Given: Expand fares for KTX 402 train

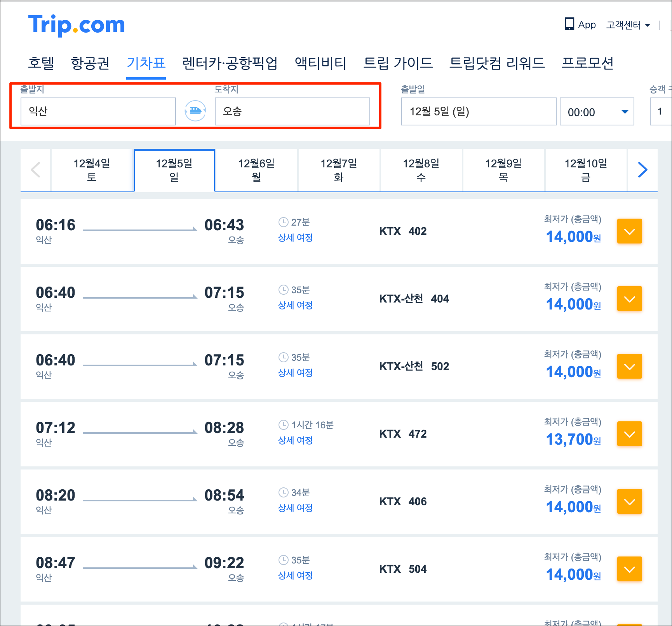Looking at the screenshot, I should click(x=629, y=231).
